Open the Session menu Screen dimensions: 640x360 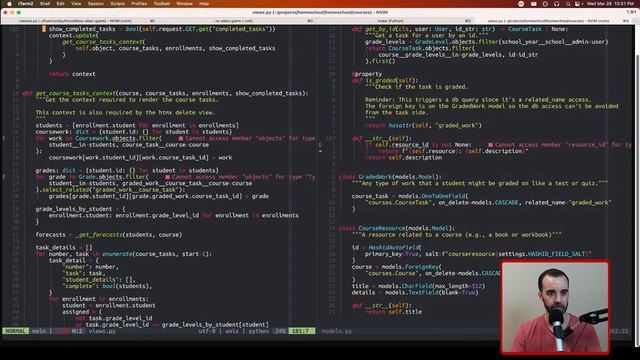coord(96,4)
